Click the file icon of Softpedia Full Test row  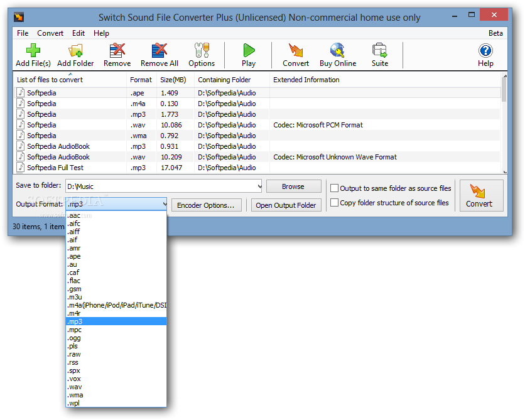tap(21, 168)
